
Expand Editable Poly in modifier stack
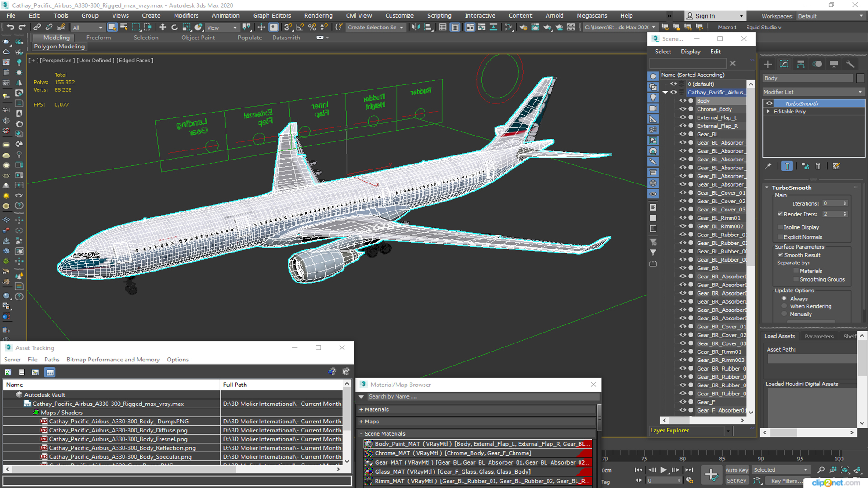[768, 111]
